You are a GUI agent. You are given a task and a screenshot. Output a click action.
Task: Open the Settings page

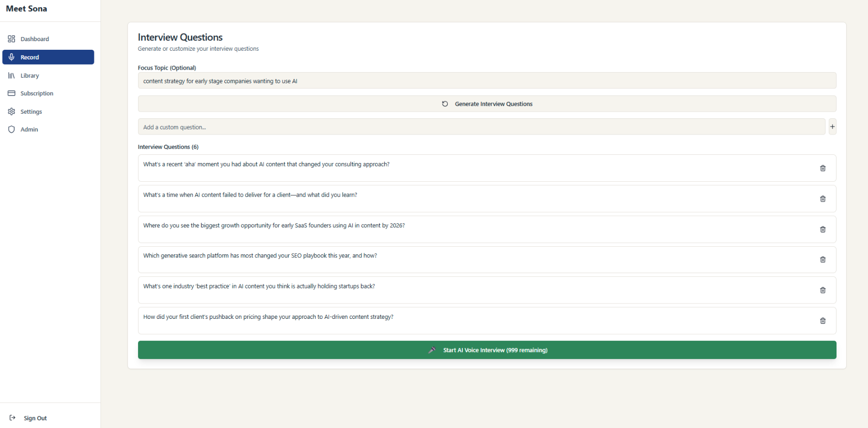48,112
